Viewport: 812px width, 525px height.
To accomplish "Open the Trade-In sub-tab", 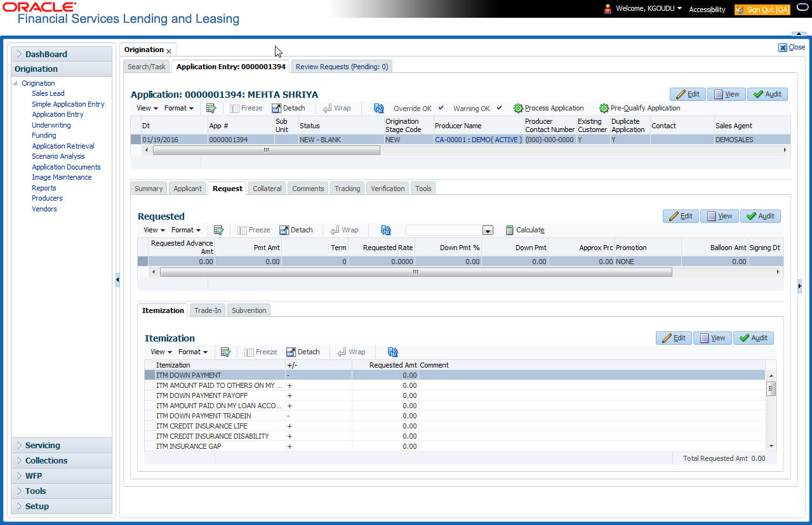I will pos(208,310).
